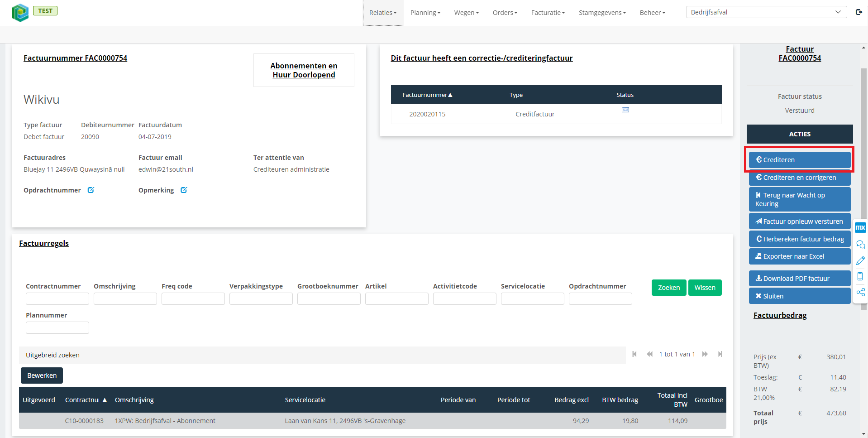Click Herbereken factuur bedrag button
Viewport: 868px width, 438px height.
point(800,239)
